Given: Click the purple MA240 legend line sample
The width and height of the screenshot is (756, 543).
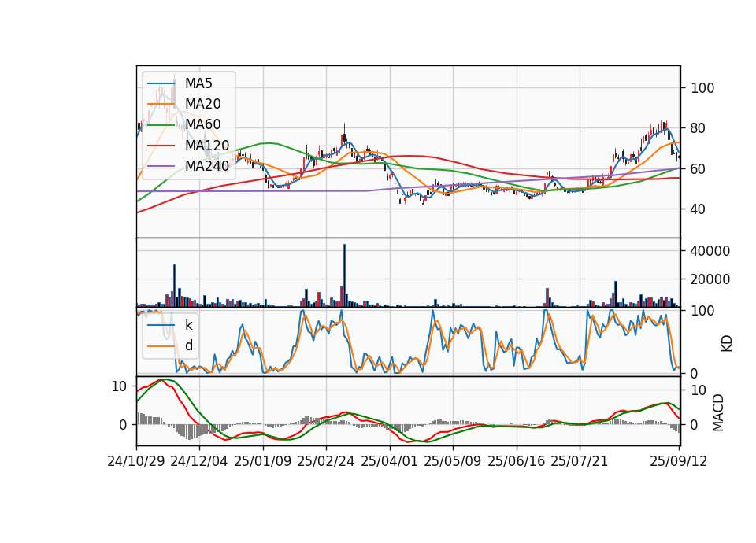Looking at the screenshot, I should (161, 166).
